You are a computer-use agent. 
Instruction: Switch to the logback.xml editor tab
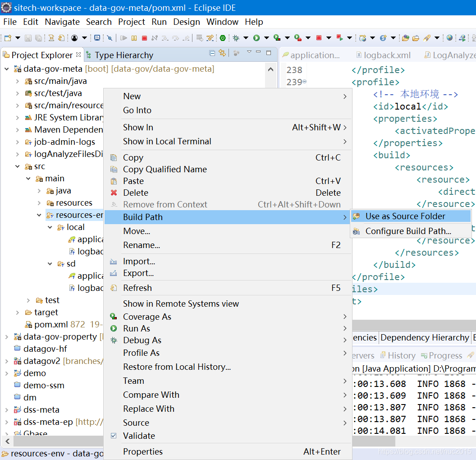384,55
